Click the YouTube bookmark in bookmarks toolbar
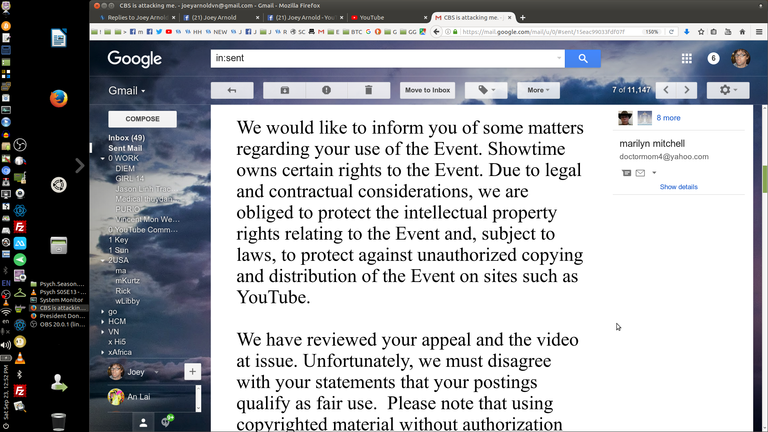The width and height of the screenshot is (768, 432). tap(168, 32)
